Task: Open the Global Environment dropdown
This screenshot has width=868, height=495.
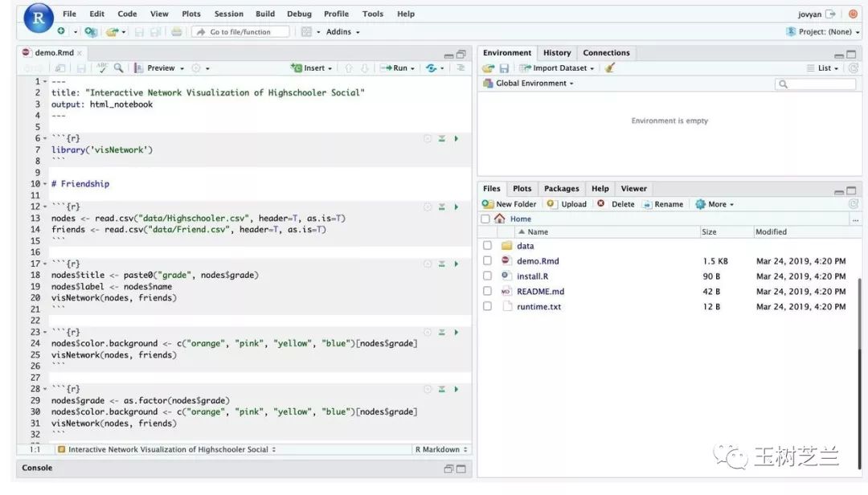Action: pos(528,83)
